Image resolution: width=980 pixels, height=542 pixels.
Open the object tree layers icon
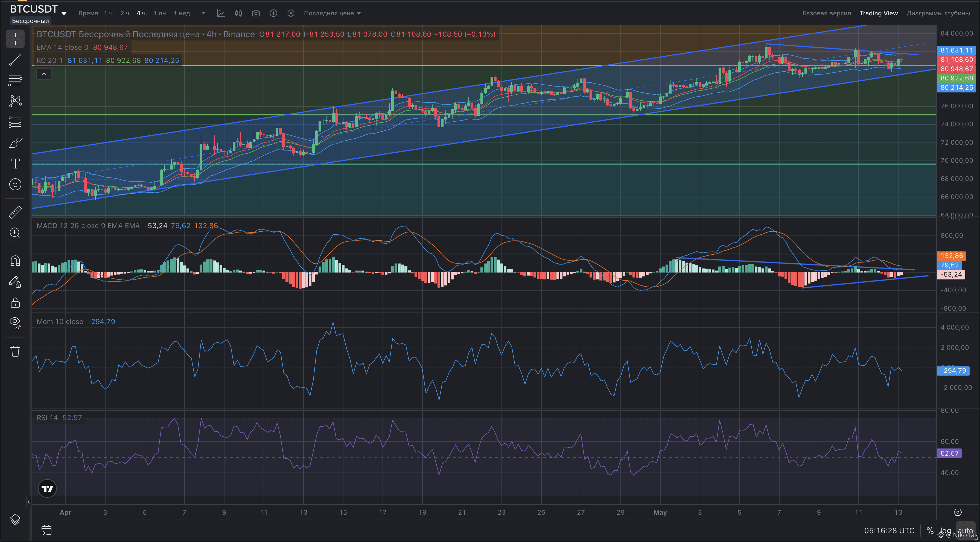pyautogui.click(x=15, y=519)
